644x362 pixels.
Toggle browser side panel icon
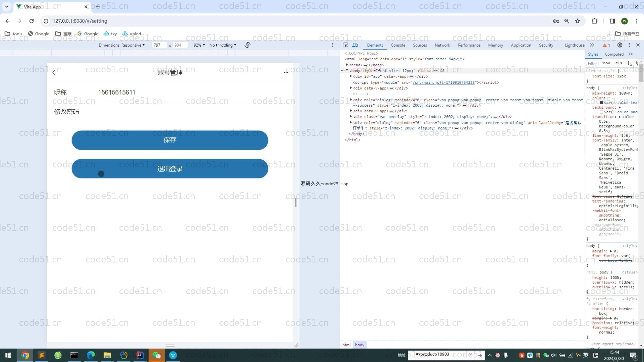(x=612, y=21)
